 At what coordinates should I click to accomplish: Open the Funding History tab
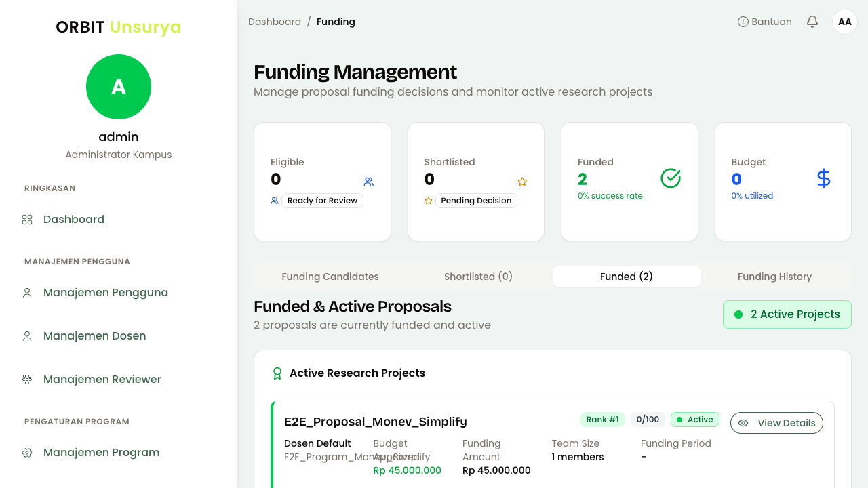(x=774, y=277)
